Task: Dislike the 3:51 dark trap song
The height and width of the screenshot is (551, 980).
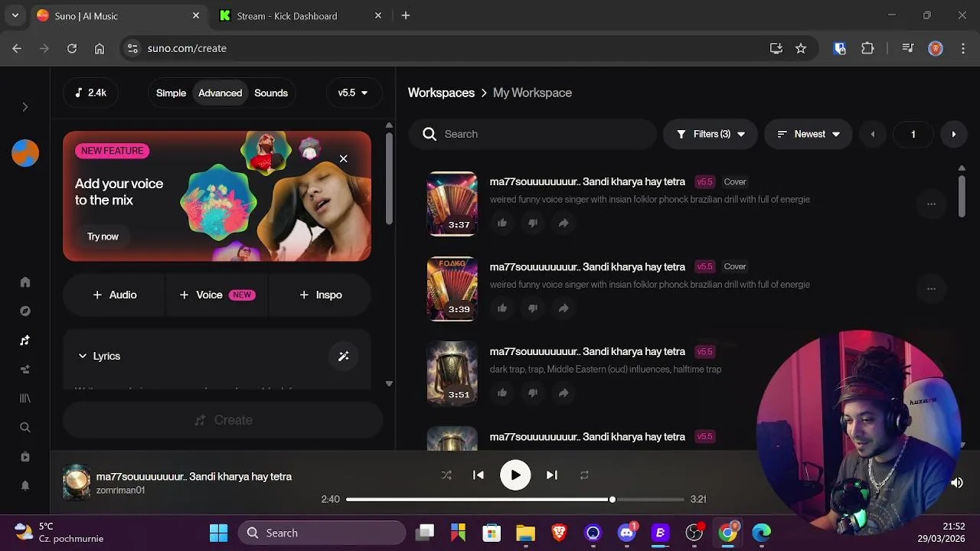Action: (533, 393)
